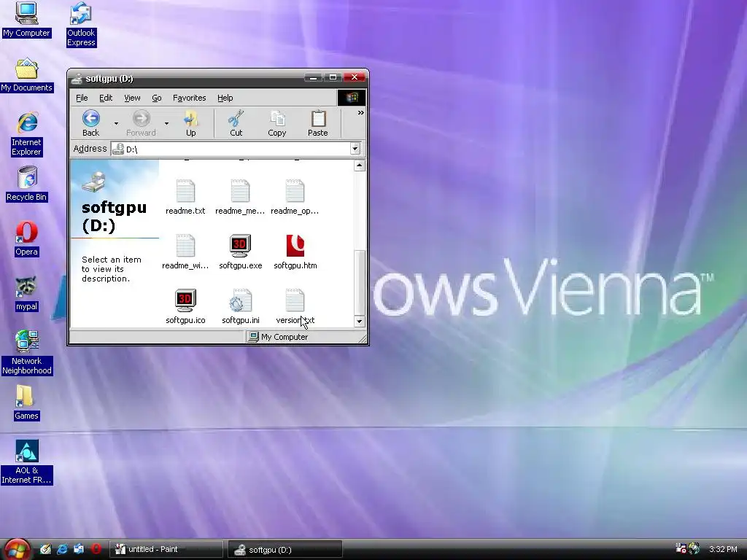Select the readme_op... text file
The image size is (747, 560).
pos(295,197)
